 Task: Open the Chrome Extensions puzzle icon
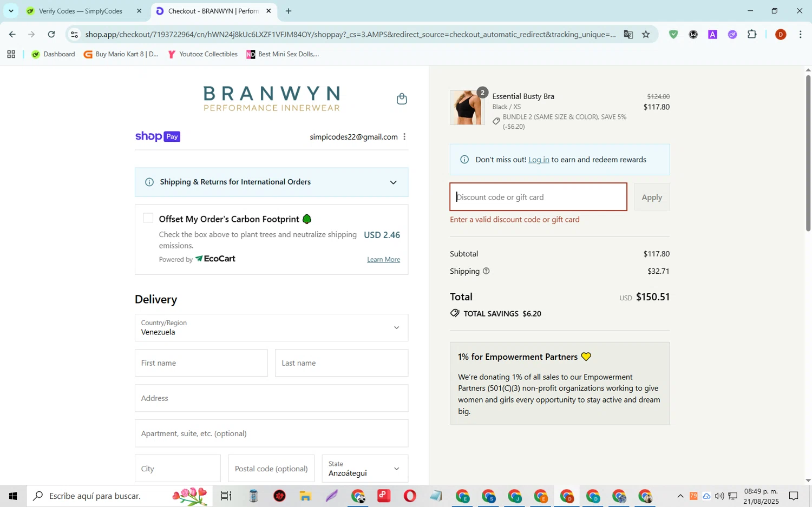tap(752, 35)
